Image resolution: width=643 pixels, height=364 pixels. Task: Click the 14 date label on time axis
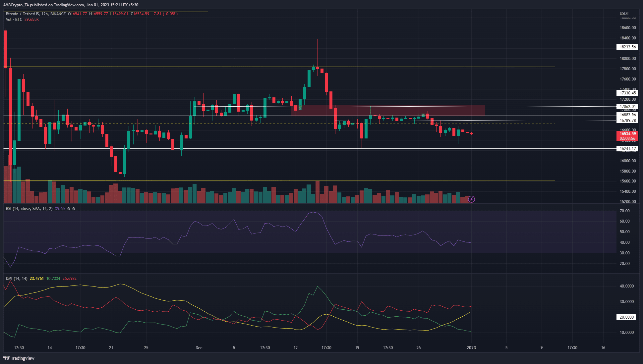point(50,348)
